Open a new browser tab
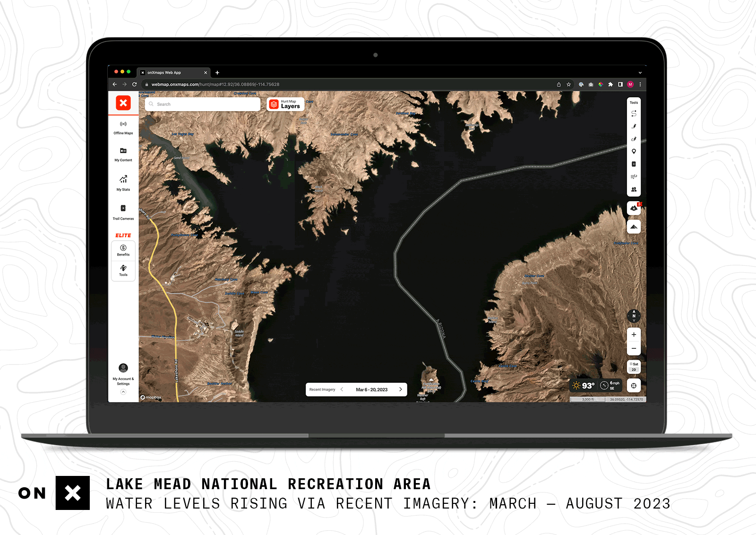 (x=217, y=73)
